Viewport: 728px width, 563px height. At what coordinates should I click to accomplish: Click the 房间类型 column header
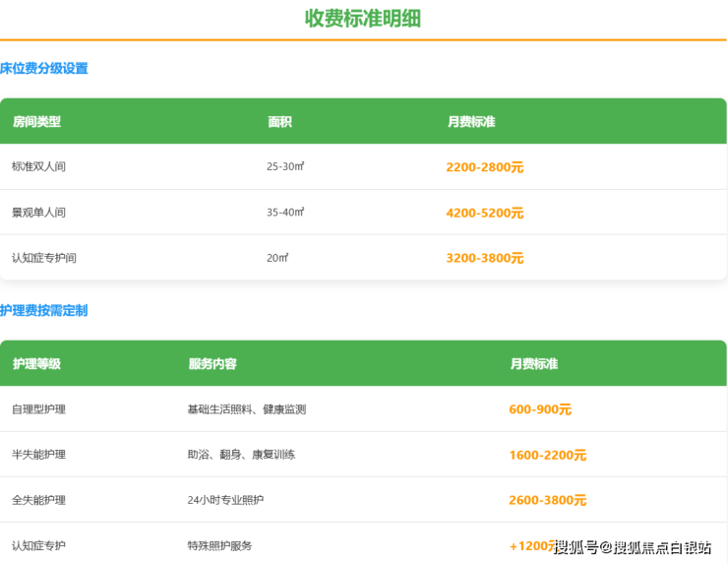coord(36,122)
